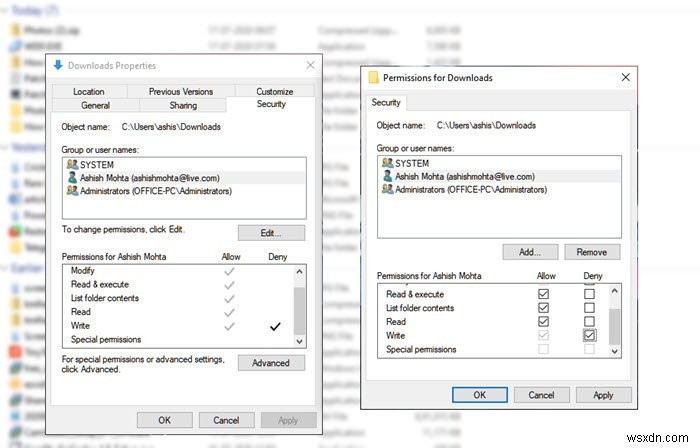This screenshot has width=700, height=448.
Task: Click Ashish Mohta user icon in Downloads Properties
Action: click(71, 177)
